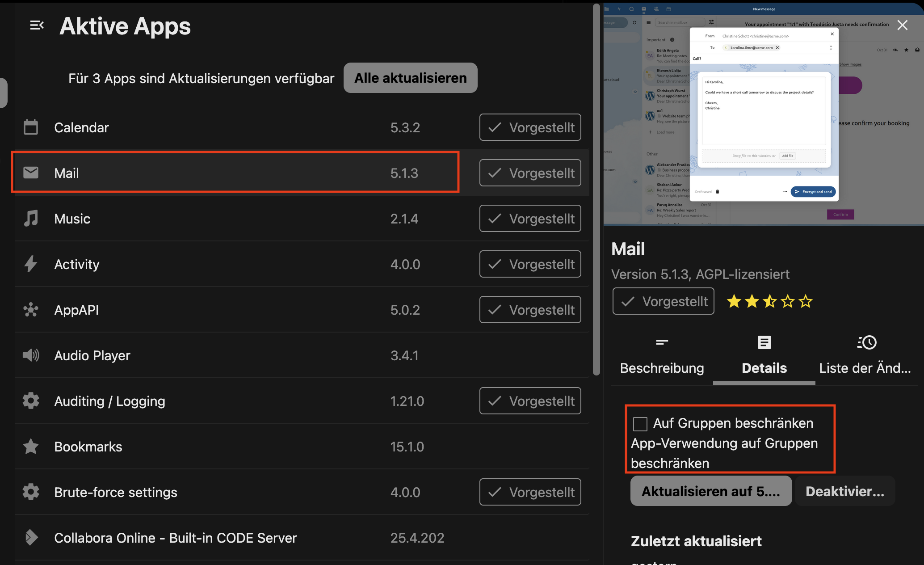Select the Brute-force settings app row
924x565 pixels.
(302, 492)
